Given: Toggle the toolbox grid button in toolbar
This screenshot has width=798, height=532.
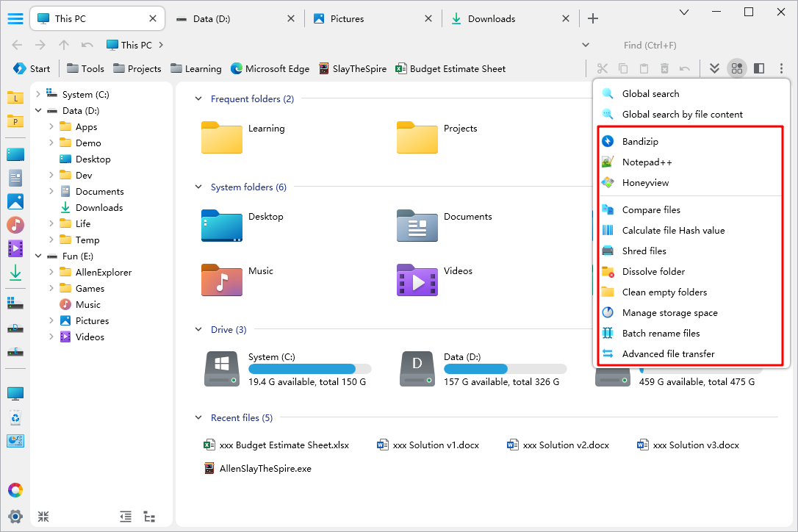Looking at the screenshot, I should coord(736,68).
